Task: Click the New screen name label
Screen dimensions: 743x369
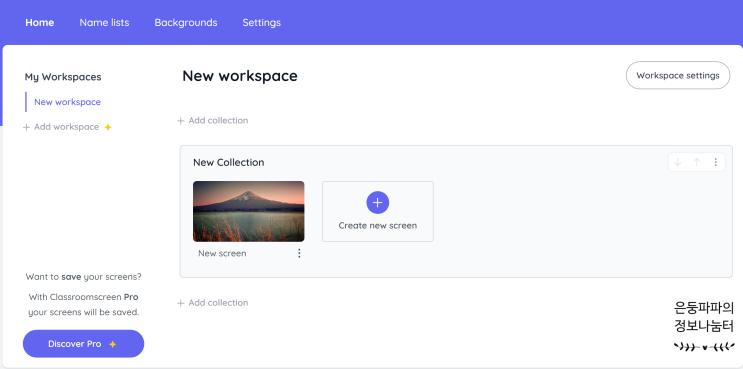Action: [x=222, y=253]
